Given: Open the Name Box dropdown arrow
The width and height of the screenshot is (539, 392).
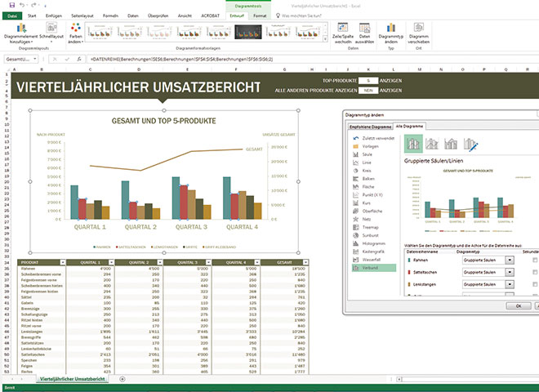Looking at the screenshot, I should pos(35,59).
